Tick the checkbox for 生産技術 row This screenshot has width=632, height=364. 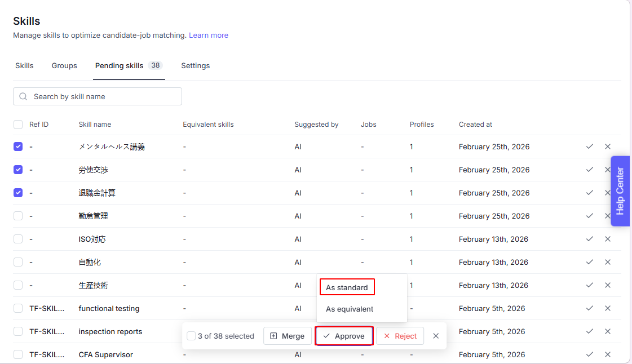(18, 285)
